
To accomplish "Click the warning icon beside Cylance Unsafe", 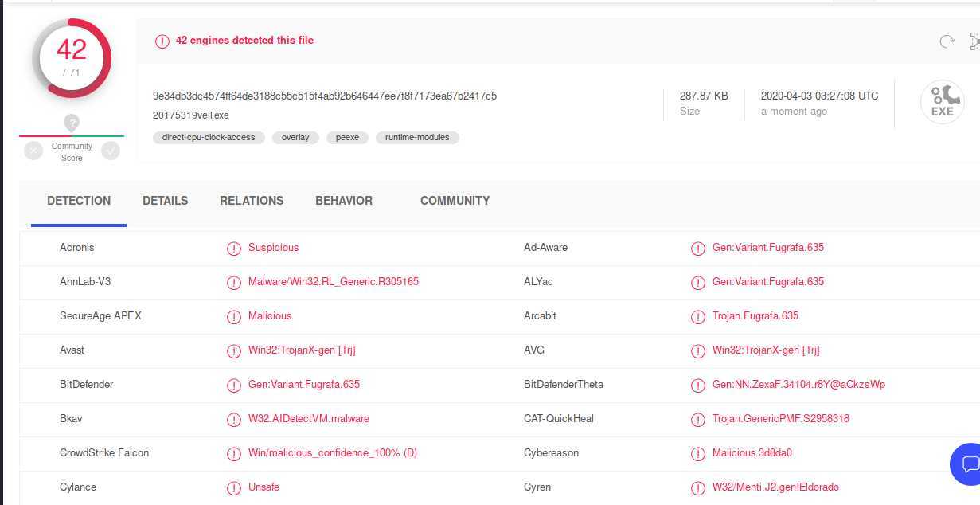I will click(234, 488).
